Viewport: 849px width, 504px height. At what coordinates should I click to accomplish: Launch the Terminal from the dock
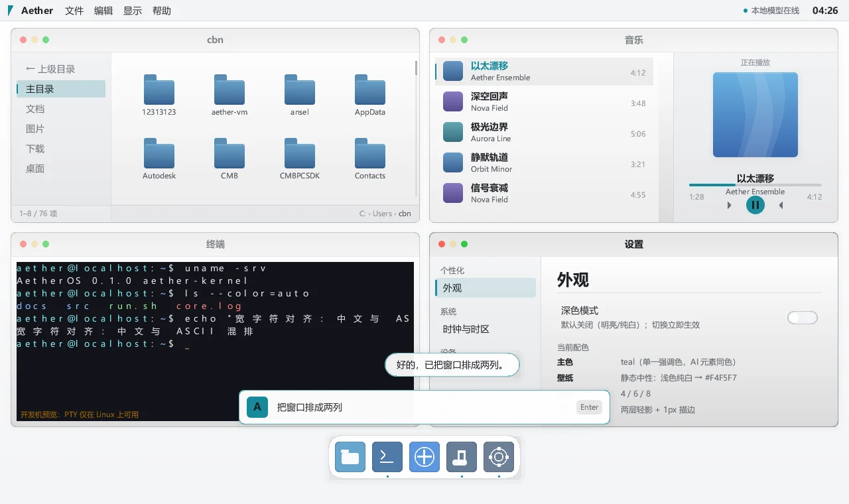tap(387, 457)
